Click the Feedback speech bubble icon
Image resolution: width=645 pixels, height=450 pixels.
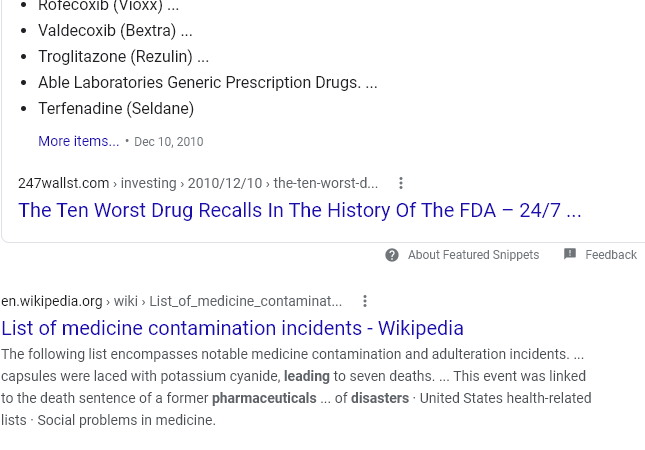570,254
